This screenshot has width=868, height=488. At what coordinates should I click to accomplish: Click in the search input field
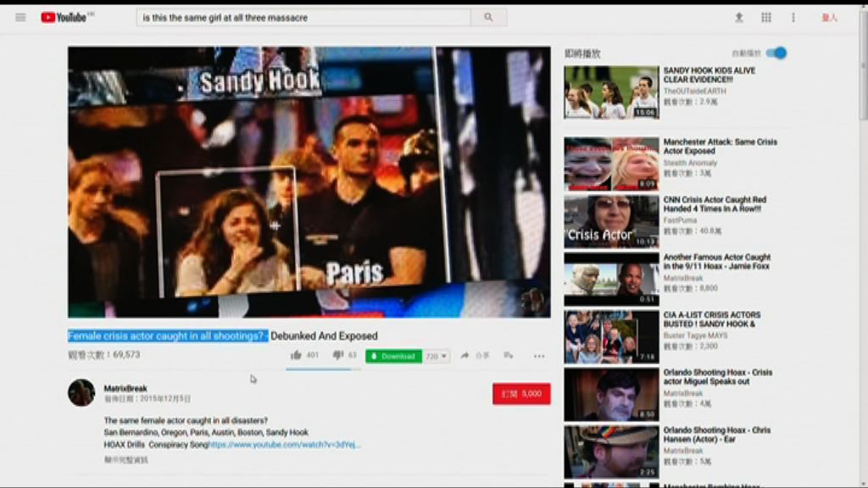pos(303,17)
